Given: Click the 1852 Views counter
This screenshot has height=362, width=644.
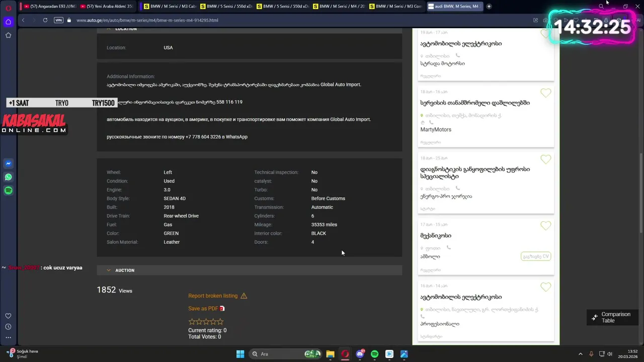Looking at the screenshot, I should [x=115, y=290].
